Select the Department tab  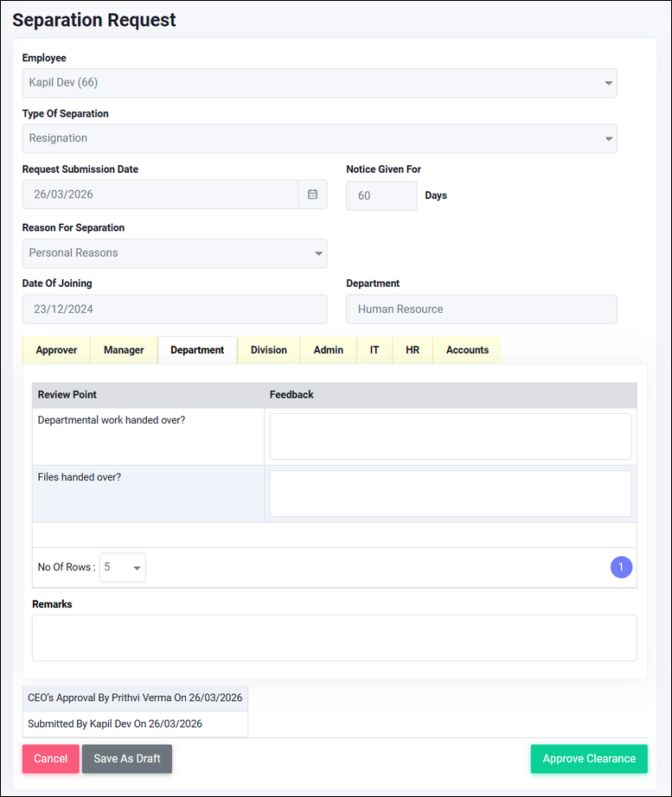coord(197,350)
